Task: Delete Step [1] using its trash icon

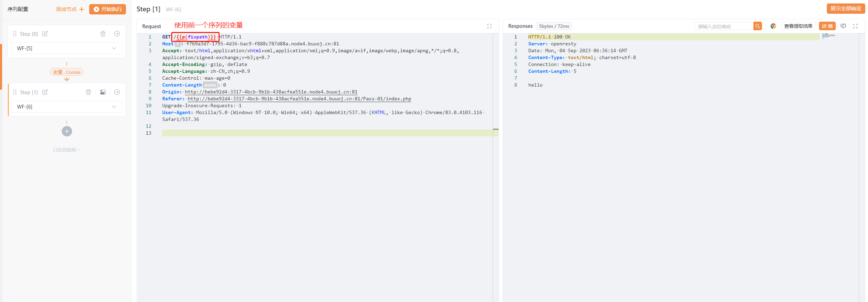Action: (x=89, y=92)
